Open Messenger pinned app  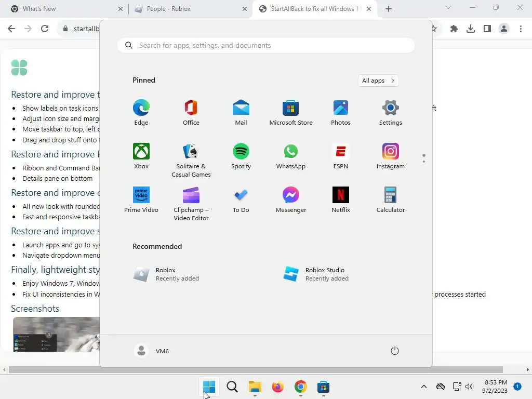[x=291, y=200]
